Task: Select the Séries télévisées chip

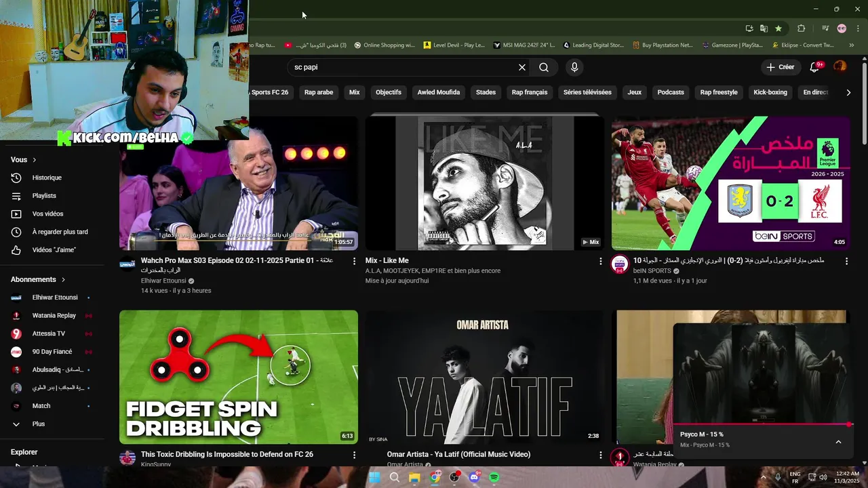Action: [587, 92]
